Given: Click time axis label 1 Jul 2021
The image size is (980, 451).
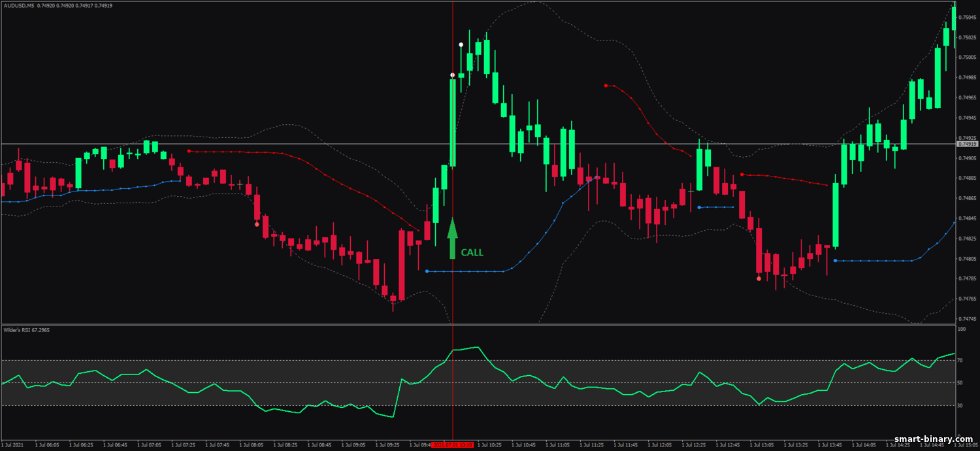Looking at the screenshot, I should coord(12,445).
